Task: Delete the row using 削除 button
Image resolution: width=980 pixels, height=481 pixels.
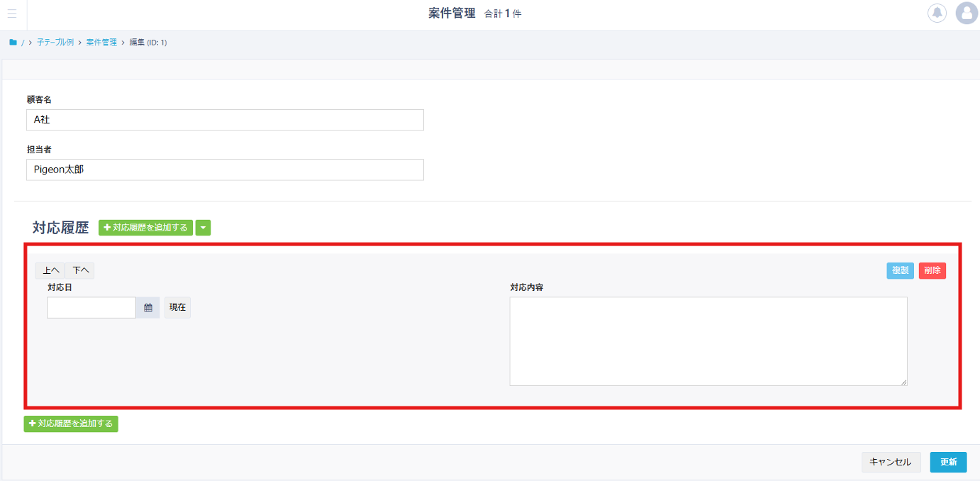Action: tap(932, 270)
